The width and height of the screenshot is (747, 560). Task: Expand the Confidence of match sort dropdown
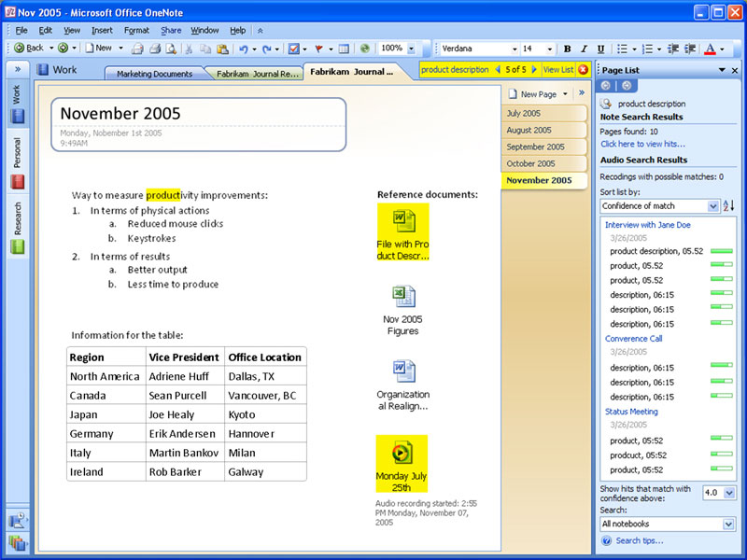pyautogui.click(x=713, y=205)
